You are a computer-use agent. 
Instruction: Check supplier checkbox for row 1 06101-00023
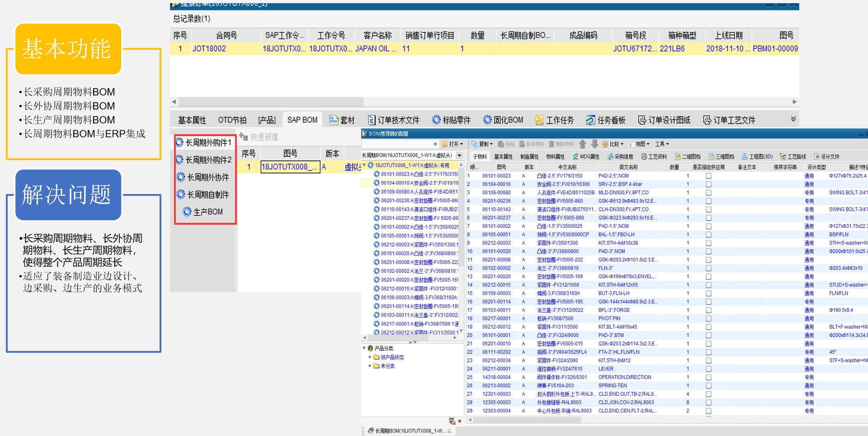[x=708, y=176]
